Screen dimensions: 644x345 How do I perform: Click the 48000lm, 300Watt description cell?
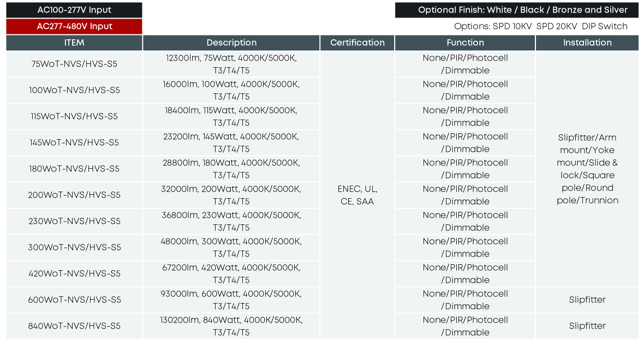click(x=231, y=247)
